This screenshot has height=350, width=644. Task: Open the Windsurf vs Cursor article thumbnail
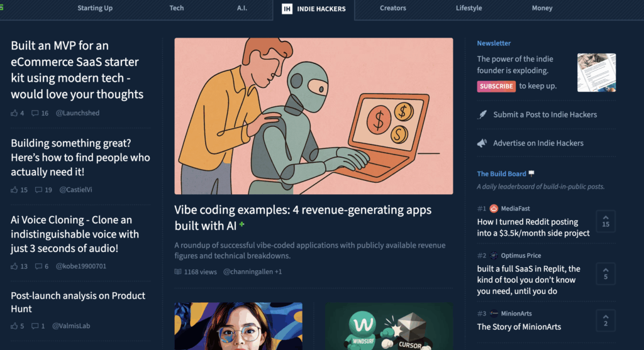[389, 326]
